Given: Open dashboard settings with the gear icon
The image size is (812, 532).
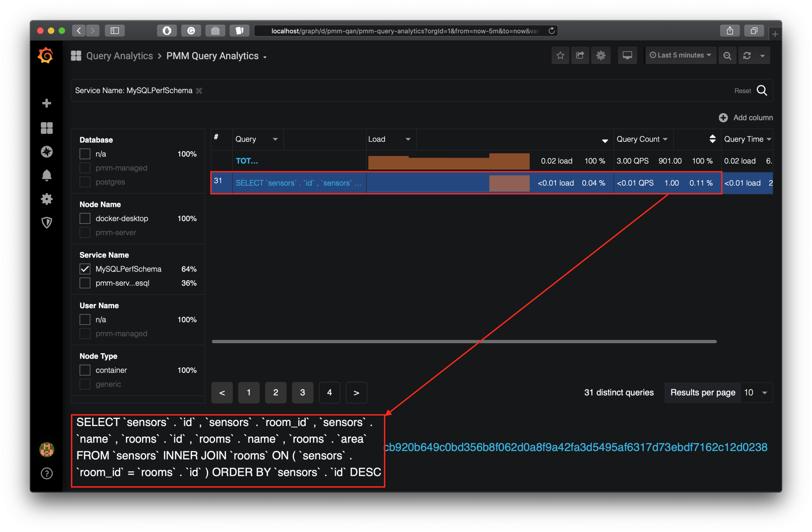Looking at the screenshot, I should point(601,55).
